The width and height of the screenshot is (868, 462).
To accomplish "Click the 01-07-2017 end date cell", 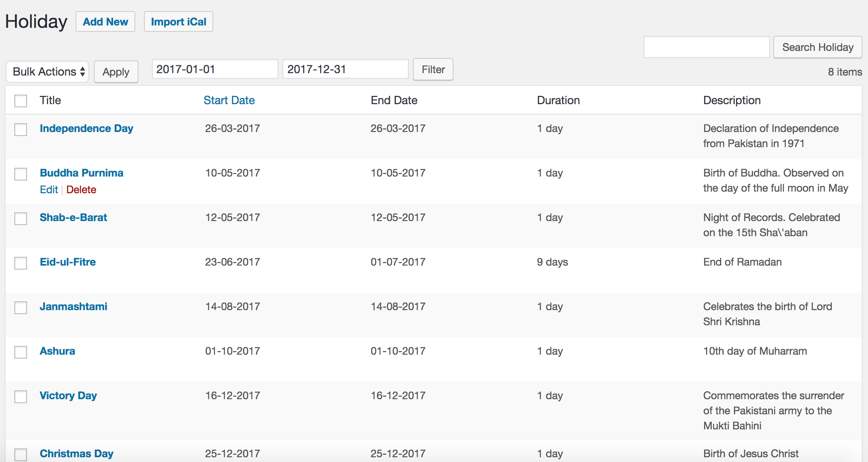I will (x=398, y=262).
